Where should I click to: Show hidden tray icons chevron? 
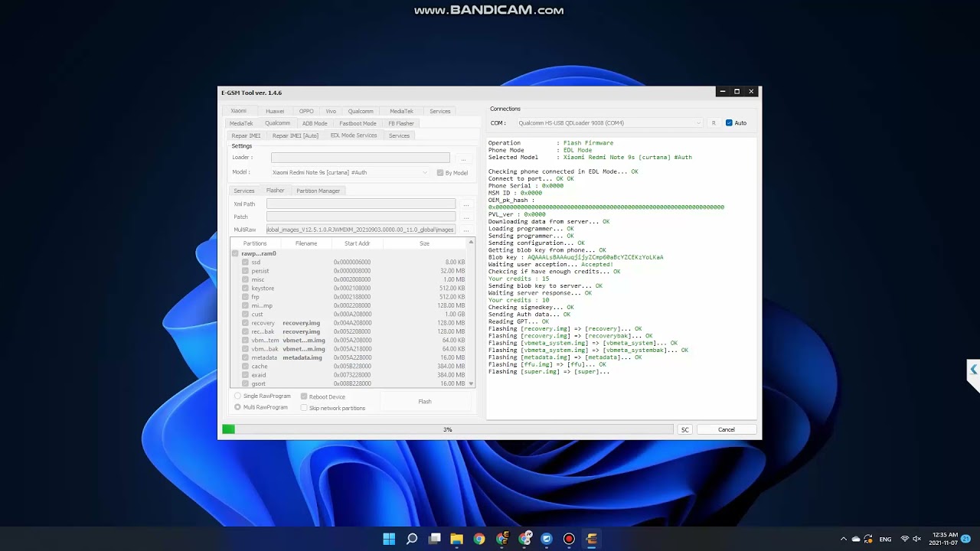pos(844,540)
